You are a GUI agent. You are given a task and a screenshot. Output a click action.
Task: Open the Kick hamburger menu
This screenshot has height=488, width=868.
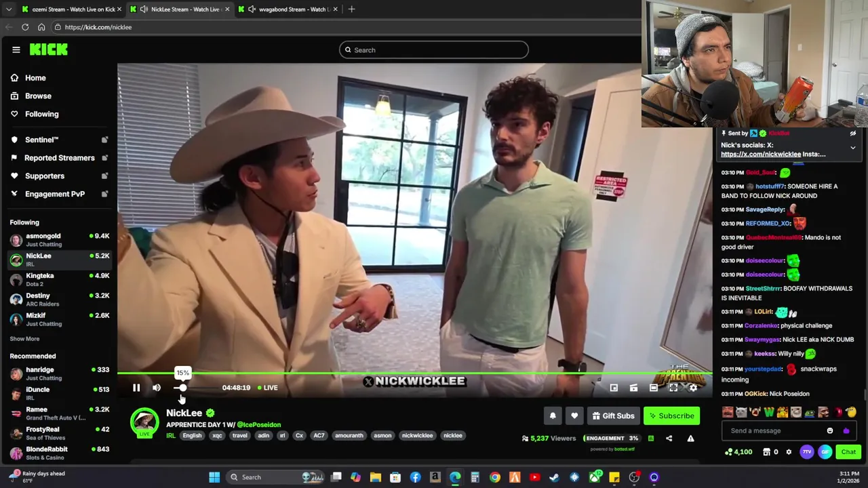(16, 49)
